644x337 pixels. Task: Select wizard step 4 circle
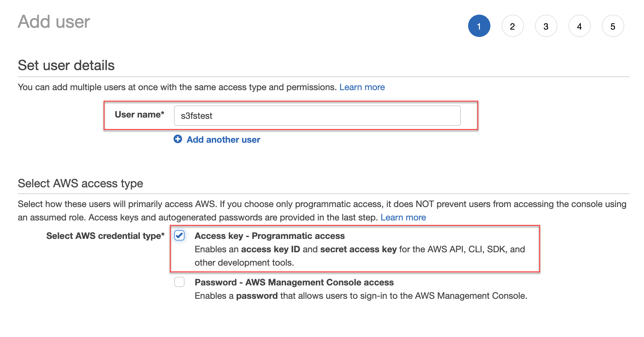[579, 26]
